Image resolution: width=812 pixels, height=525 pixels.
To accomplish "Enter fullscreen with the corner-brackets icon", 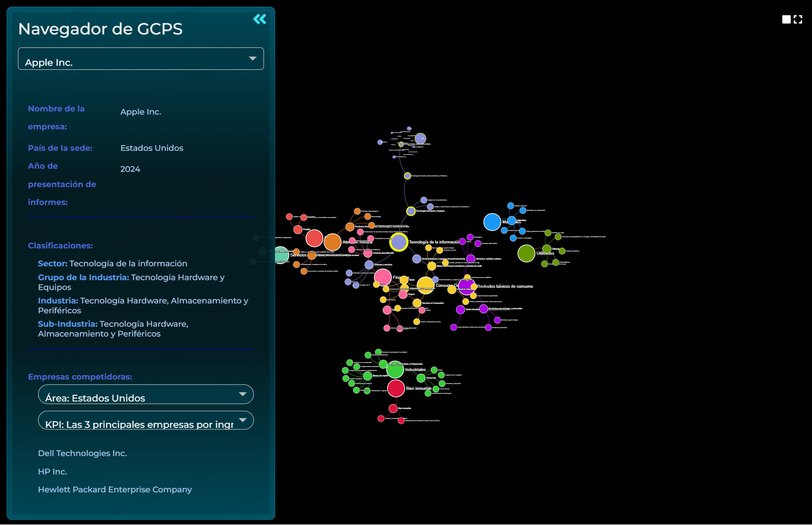I will coord(798,19).
